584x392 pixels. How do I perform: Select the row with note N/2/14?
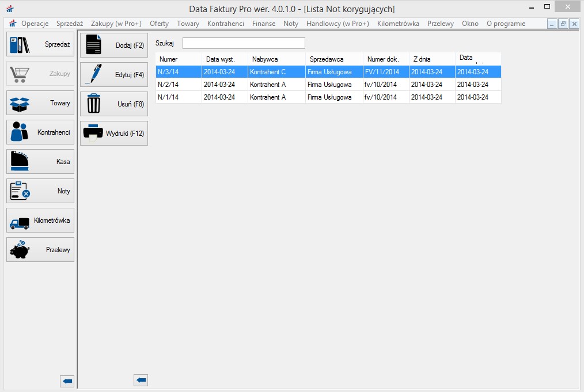point(328,85)
